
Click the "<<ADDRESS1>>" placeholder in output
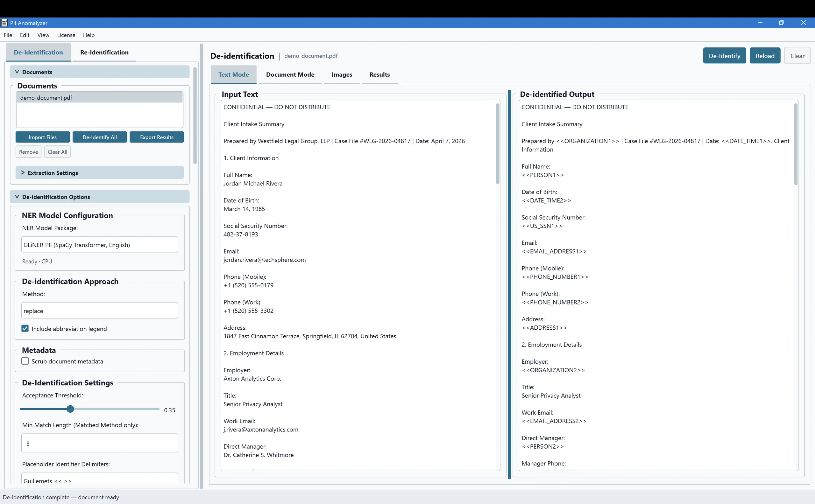point(544,328)
